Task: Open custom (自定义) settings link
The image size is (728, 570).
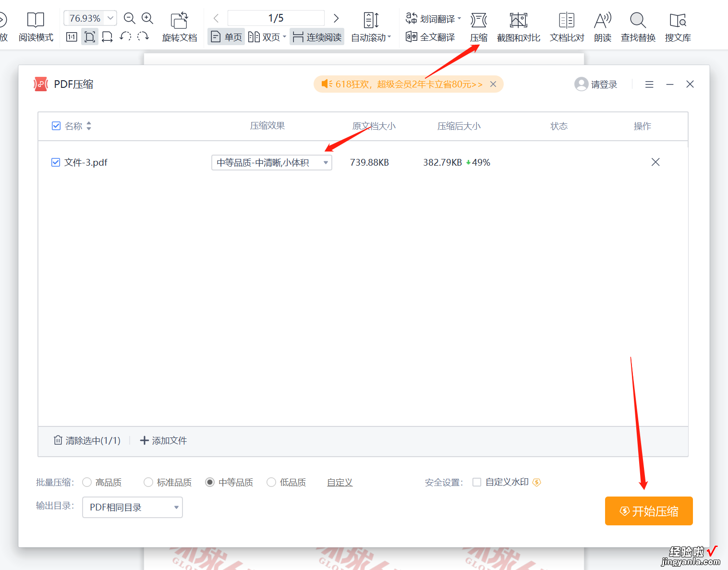Action: point(340,482)
